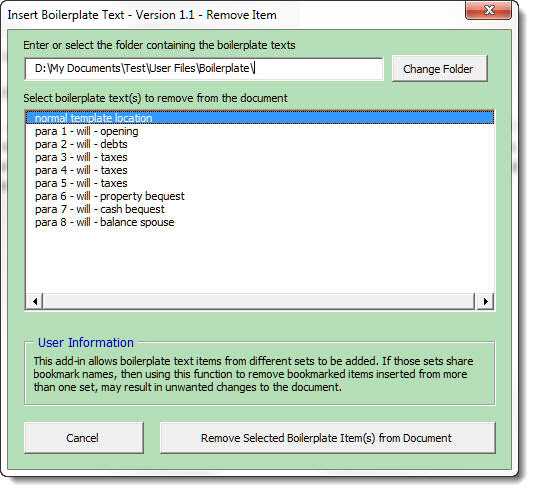534x492 pixels.
Task: Click Remove Selected Boilerplate Item(s) from Document
Action: point(327,438)
